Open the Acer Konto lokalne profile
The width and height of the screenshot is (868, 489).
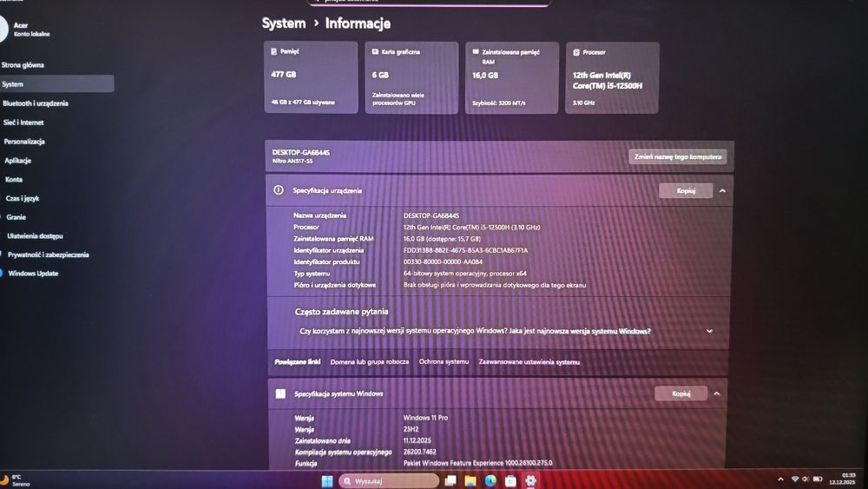coord(27,29)
